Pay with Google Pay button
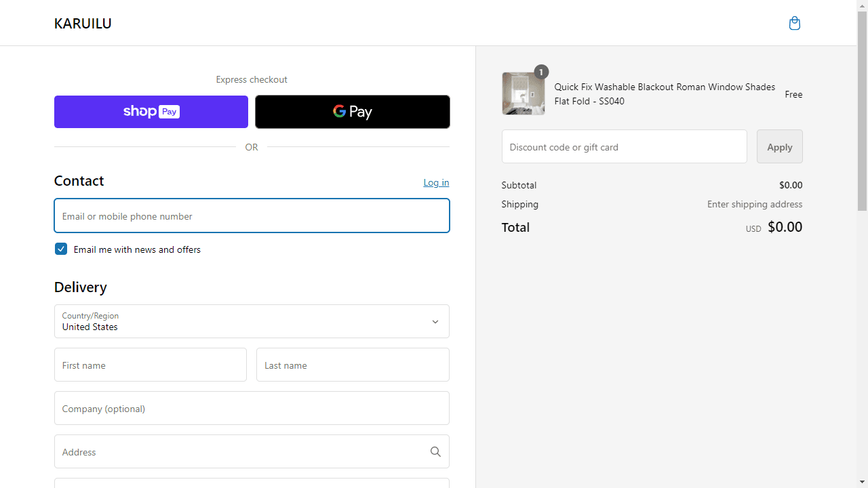The image size is (868, 488). [x=353, y=112]
